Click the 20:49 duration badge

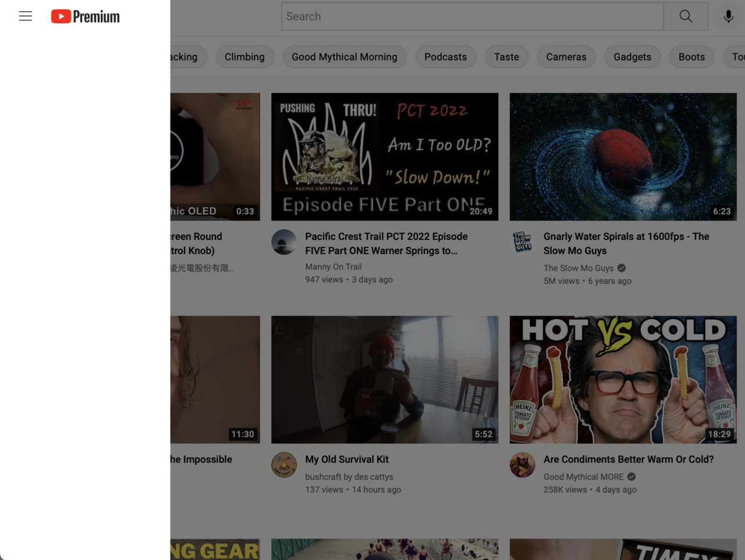481,211
